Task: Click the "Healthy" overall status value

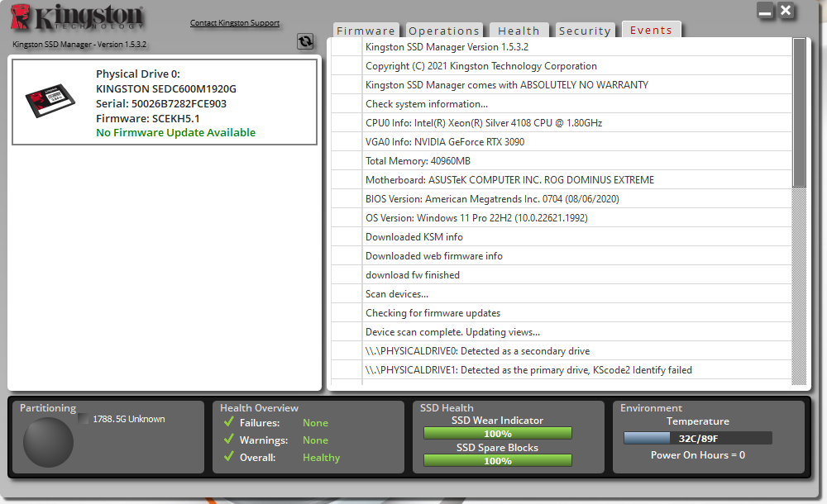Action: point(321,458)
